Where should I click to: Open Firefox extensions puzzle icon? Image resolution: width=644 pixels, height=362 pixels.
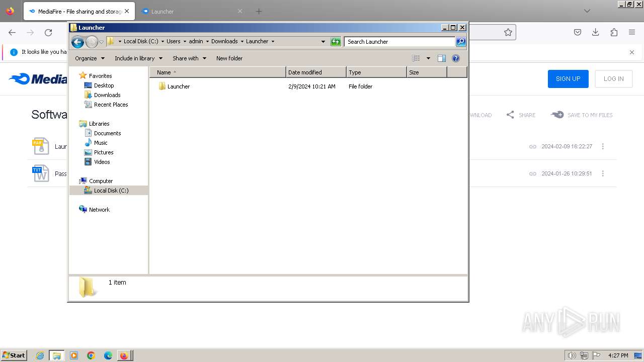point(614,32)
